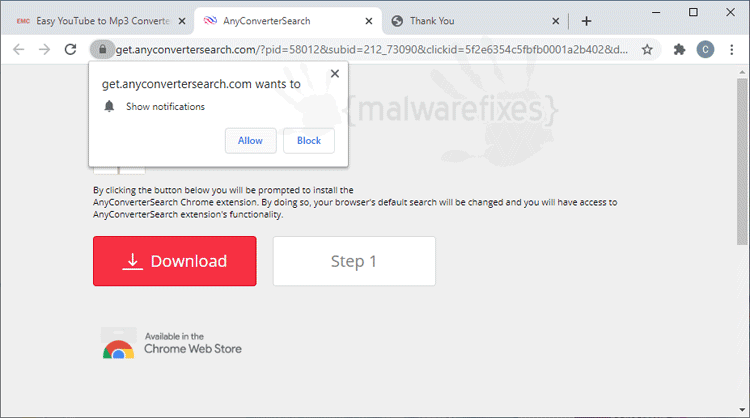Switch to Easy YouTube to Mp3 Converter tab
This screenshot has height=418, width=750.
[96, 21]
